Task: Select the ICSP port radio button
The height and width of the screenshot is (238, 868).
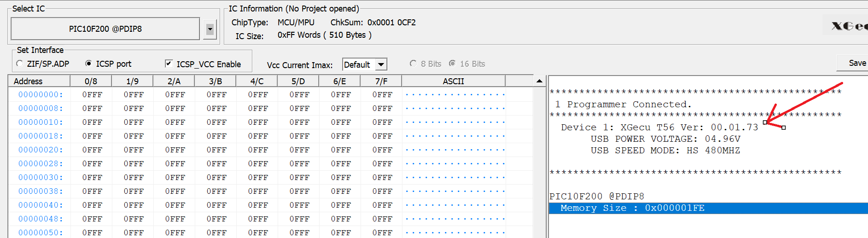Action: [88, 64]
